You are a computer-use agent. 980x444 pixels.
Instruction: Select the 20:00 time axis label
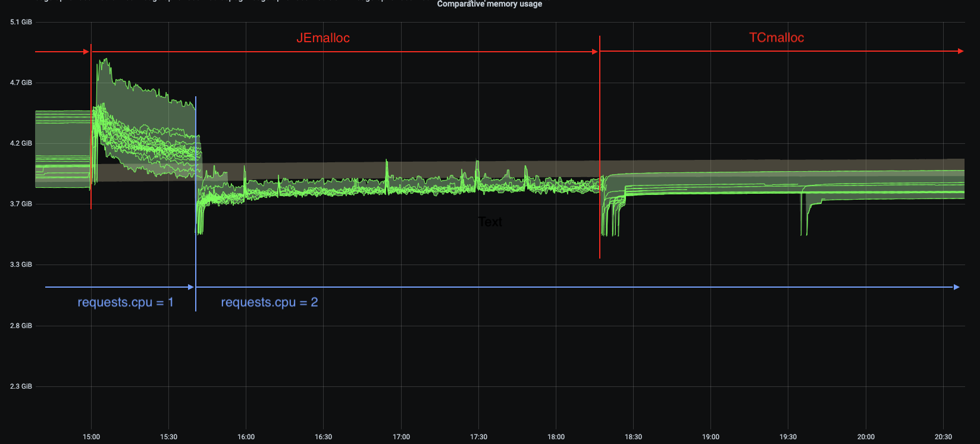pos(866,437)
